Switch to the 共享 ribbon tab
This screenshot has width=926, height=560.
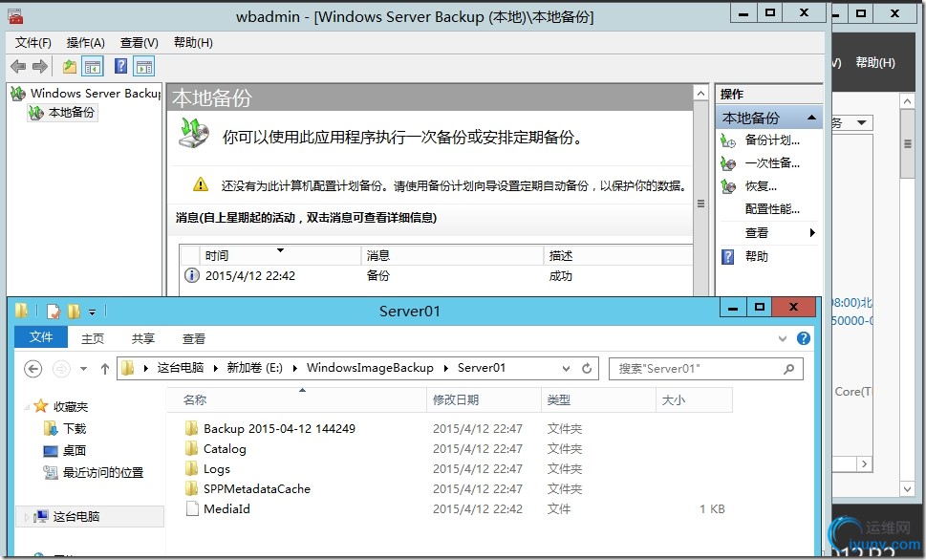click(143, 338)
